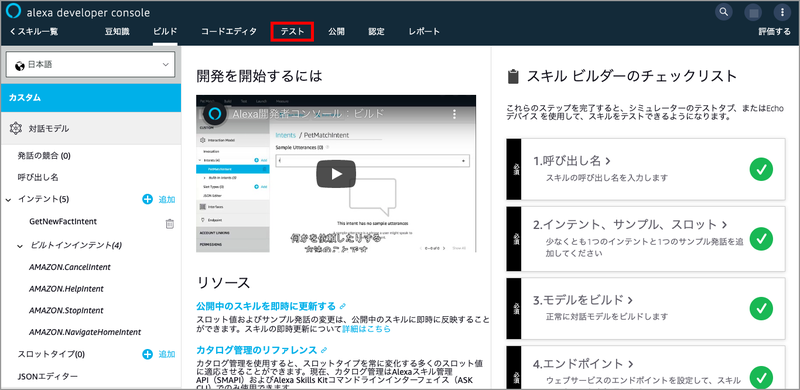800x390 pixels.
Task: Open the 日本語 language dropdown
Action: pyautogui.click(x=90, y=65)
